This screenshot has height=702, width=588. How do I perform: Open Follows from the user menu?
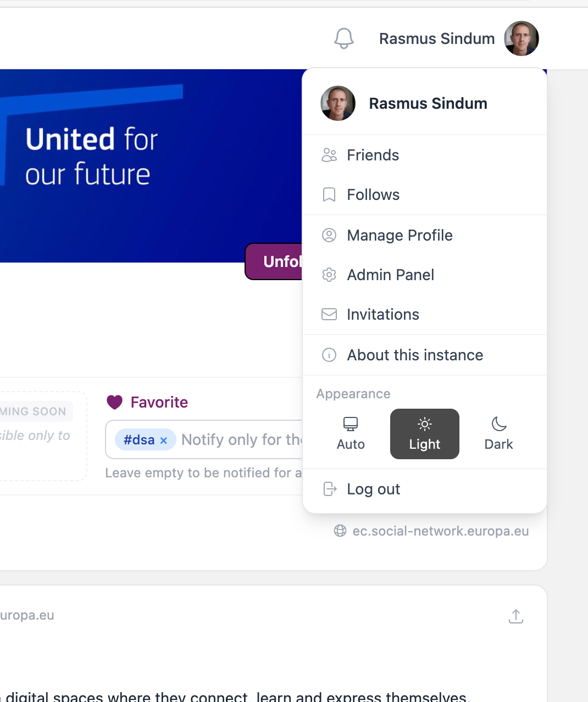point(373,195)
